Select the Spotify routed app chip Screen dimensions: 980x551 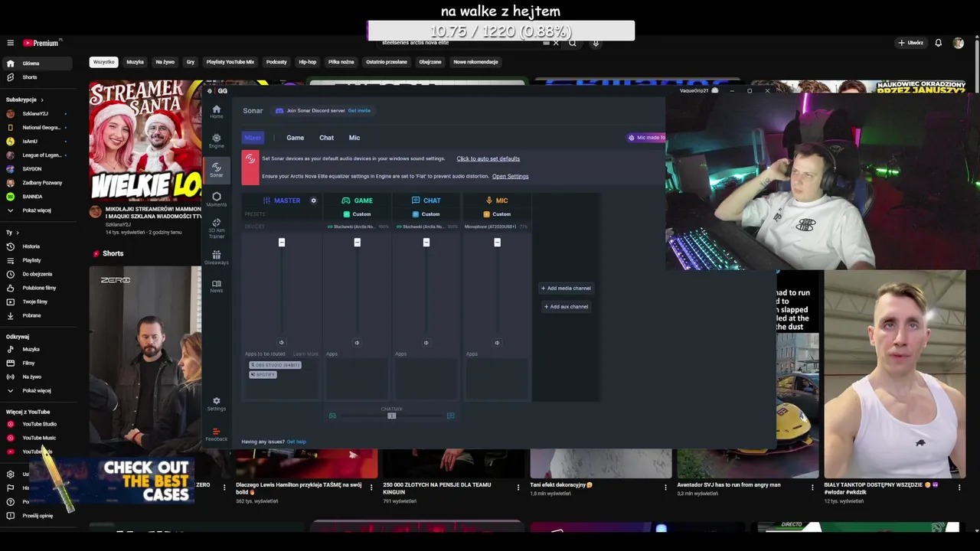(x=263, y=374)
